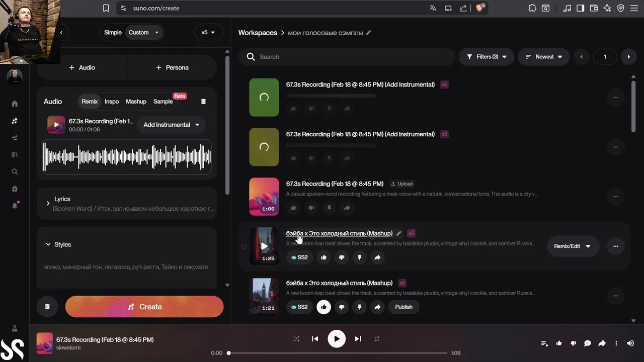Image resolution: width=644 pixels, height=362 pixels.
Task: Toggle shuffle in the player bar
Action: [x=296, y=339]
